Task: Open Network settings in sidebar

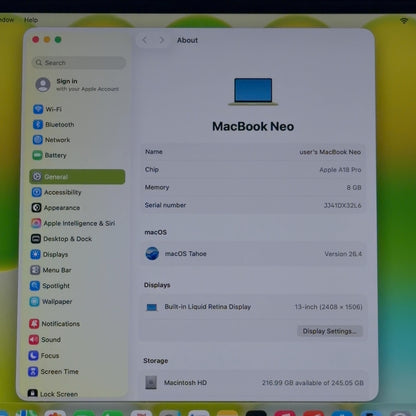Action: pyautogui.click(x=51, y=140)
